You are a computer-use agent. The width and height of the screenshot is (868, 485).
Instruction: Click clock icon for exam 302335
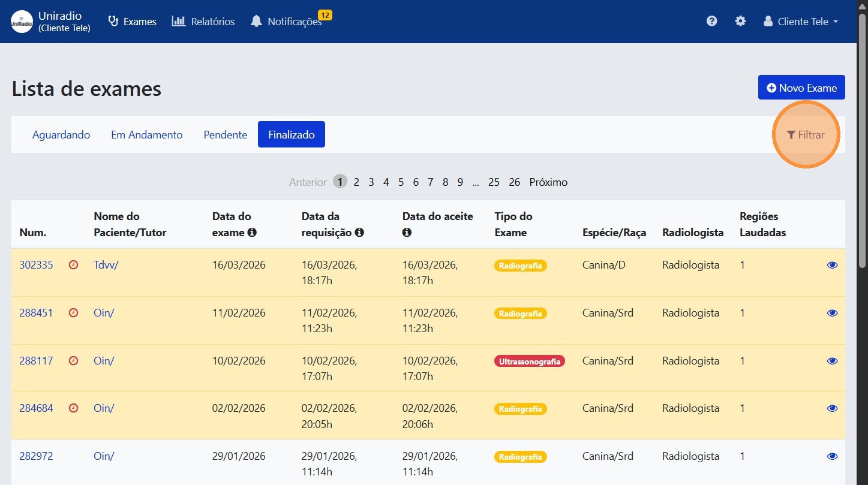[74, 265]
